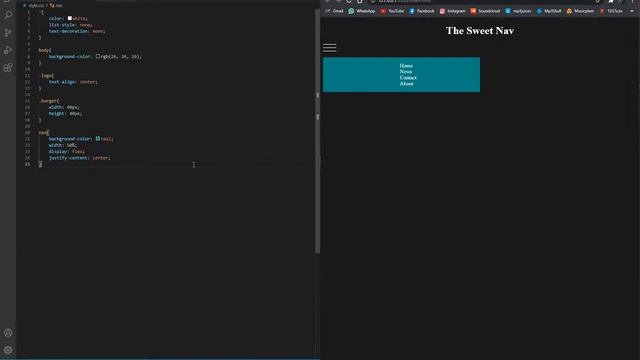Image resolution: width=640 pixels, height=360 pixels.
Task: Place cursor on 'text-decoration: none;' line
Action: pyautogui.click(x=77, y=31)
